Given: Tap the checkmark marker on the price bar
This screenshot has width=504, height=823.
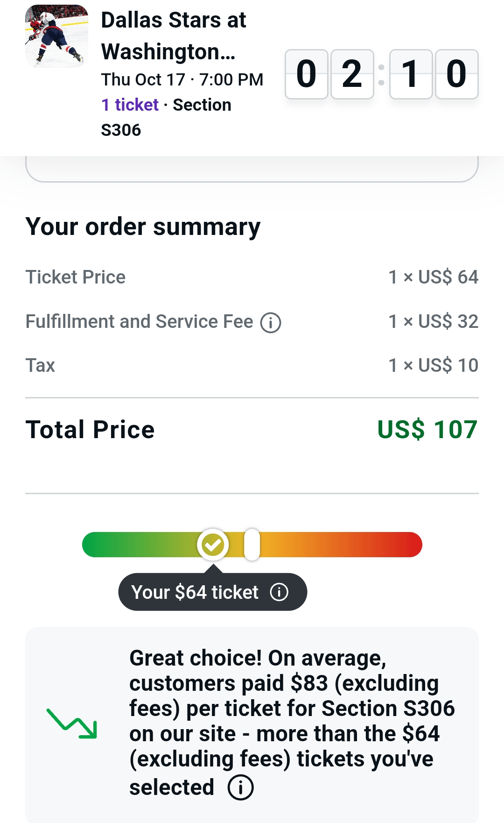Looking at the screenshot, I should coord(213,545).
